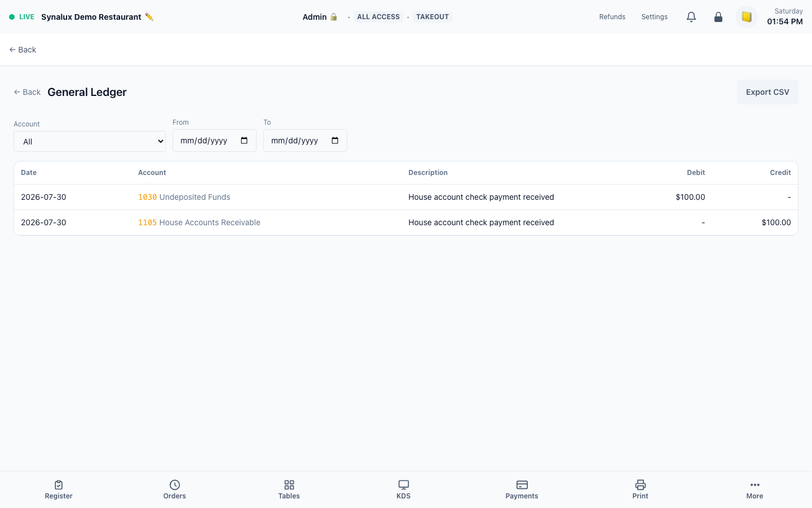Click the Date column header
812x508 pixels.
pyautogui.click(x=29, y=173)
